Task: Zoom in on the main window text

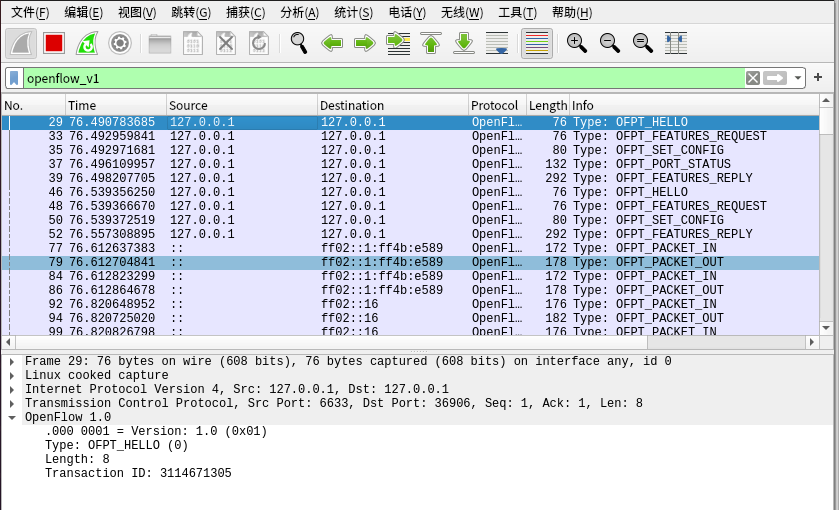Action: point(577,43)
